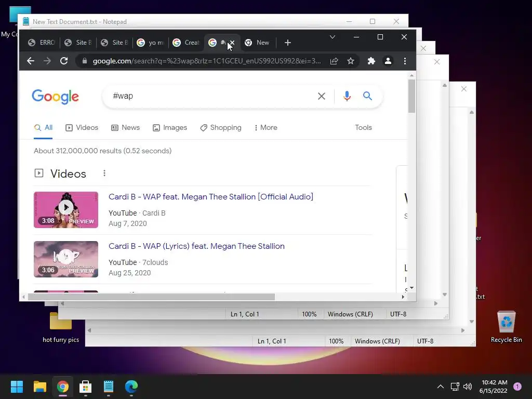Select the 'hot furry pics' desktop folder
532x399 pixels.
coord(61,327)
